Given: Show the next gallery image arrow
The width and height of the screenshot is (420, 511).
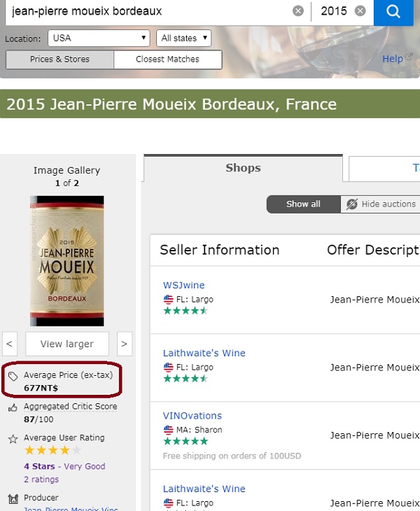Looking at the screenshot, I should click(x=124, y=344).
